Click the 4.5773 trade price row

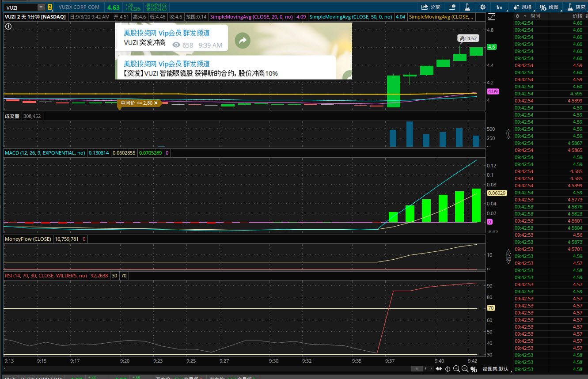550,200
